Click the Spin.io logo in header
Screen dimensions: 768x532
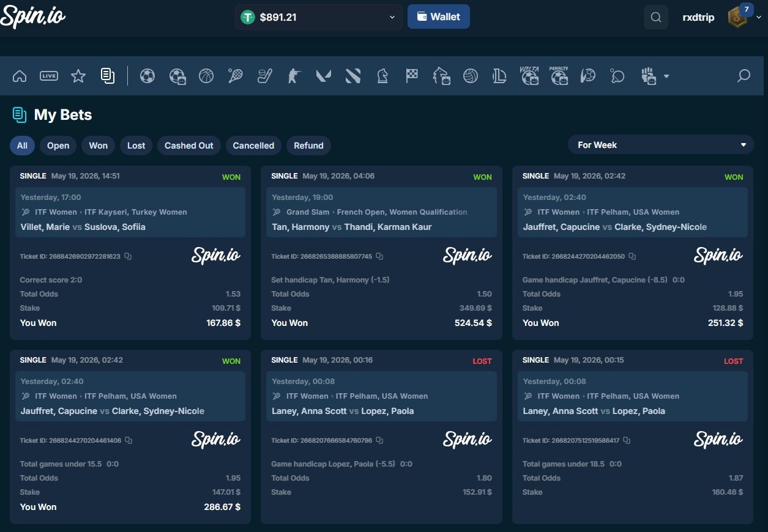click(x=32, y=16)
